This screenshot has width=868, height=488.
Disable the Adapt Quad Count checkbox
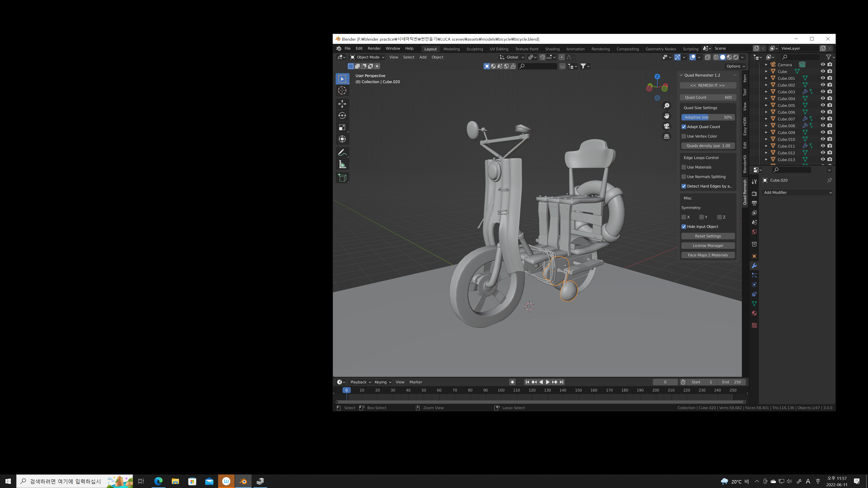(684, 127)
